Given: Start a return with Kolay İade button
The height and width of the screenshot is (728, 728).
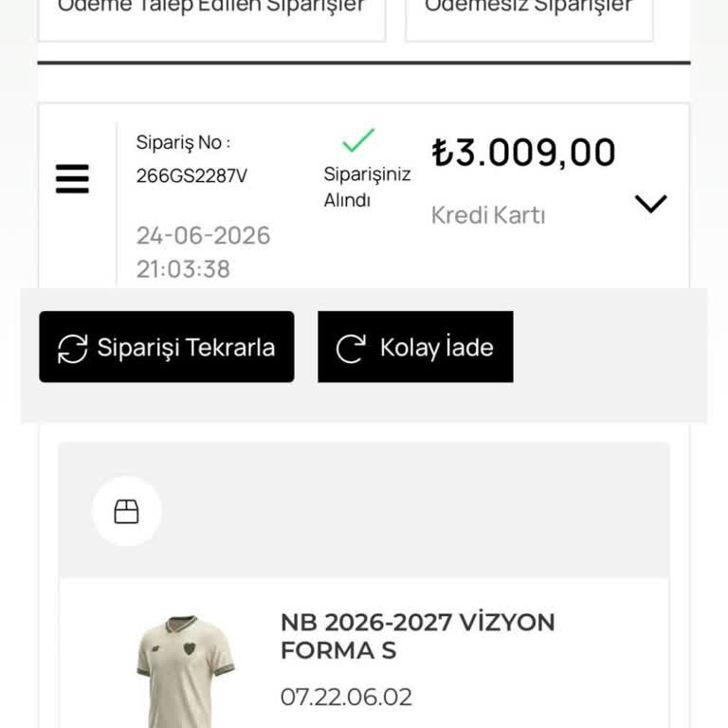Looking at the screenshot, I should point(415,347).
